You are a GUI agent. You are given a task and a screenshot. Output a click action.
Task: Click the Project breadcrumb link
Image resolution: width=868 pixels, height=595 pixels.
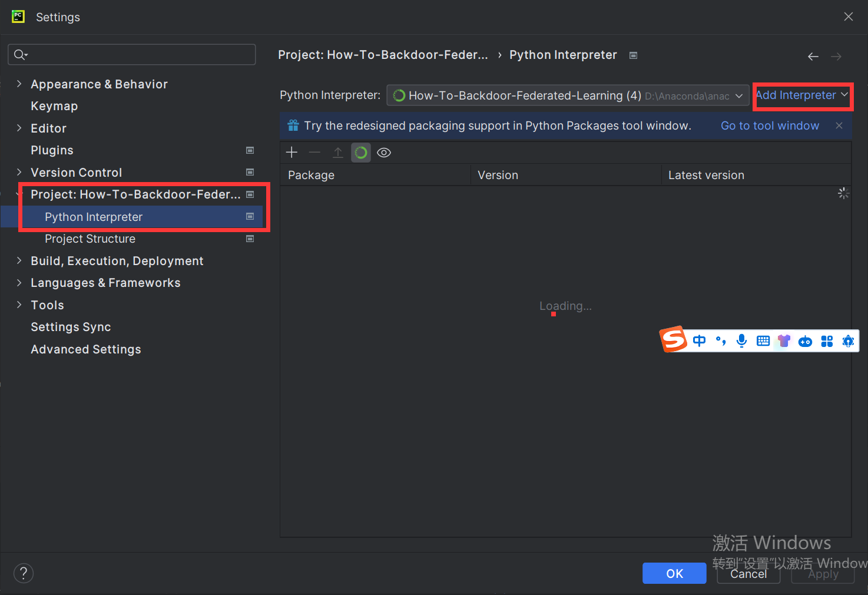tap(383, 55)
